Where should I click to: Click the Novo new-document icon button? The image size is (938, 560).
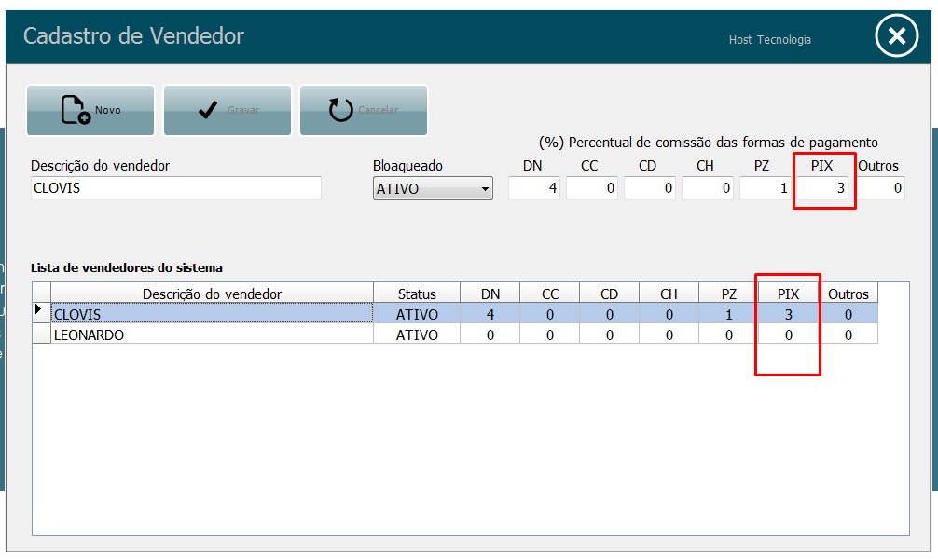[90, 111]
